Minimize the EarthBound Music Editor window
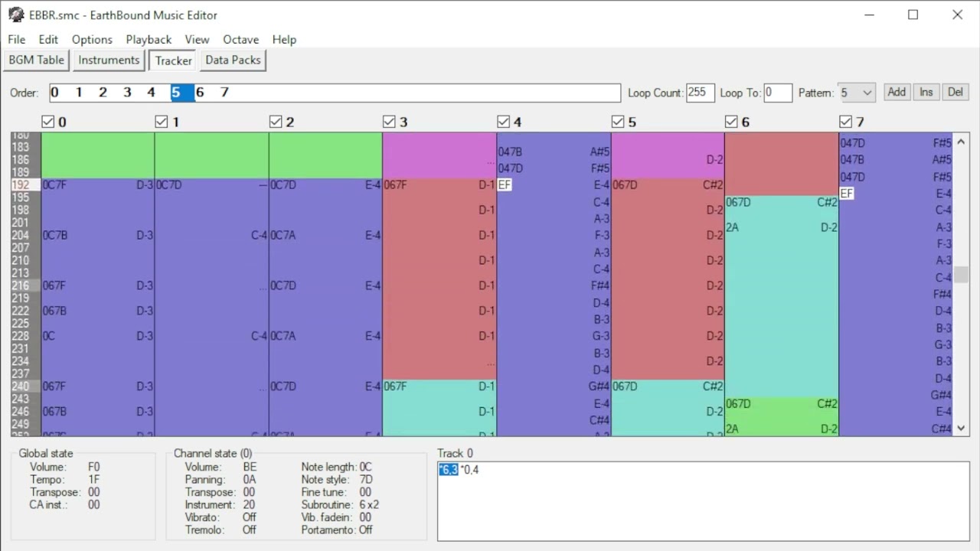980x551 pixels. [869, 15]
